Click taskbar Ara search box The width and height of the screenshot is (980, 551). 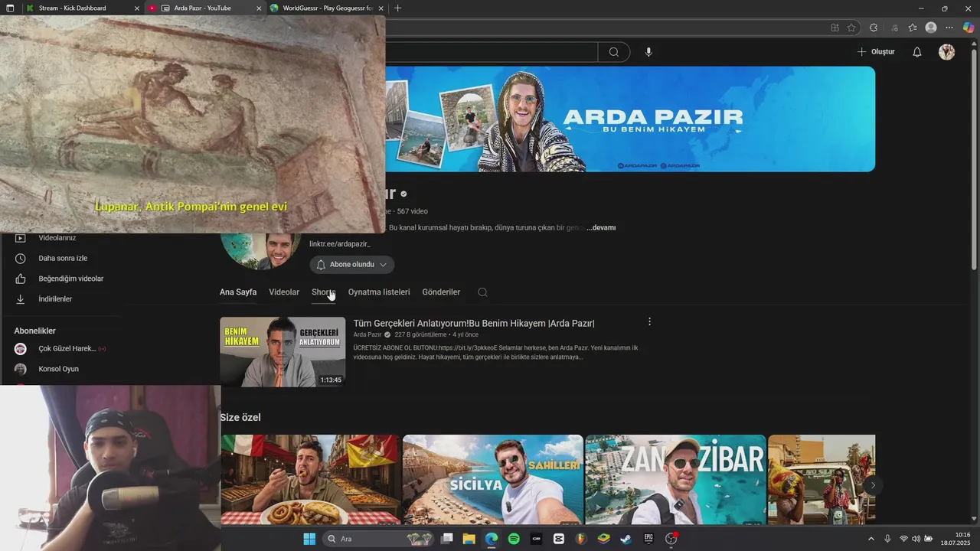click(377, 539)
